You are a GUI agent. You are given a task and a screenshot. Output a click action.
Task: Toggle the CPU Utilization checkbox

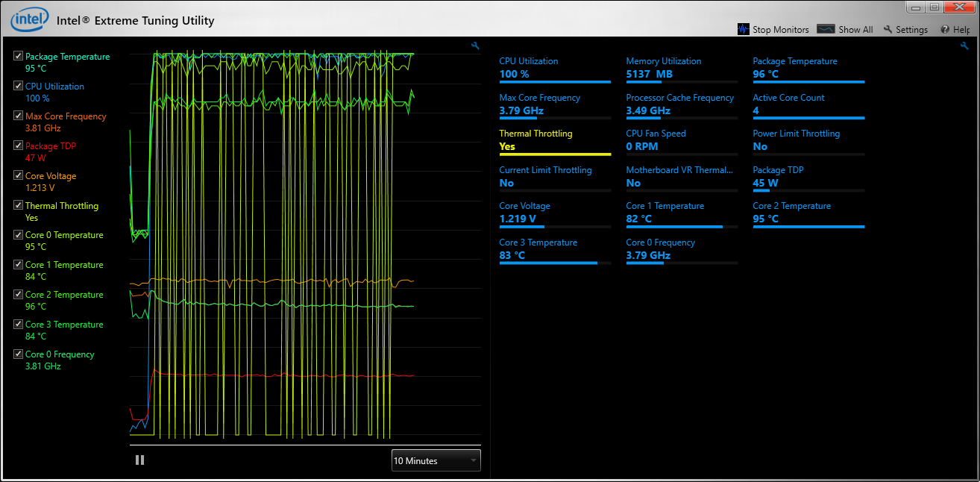tap(18, 86)
